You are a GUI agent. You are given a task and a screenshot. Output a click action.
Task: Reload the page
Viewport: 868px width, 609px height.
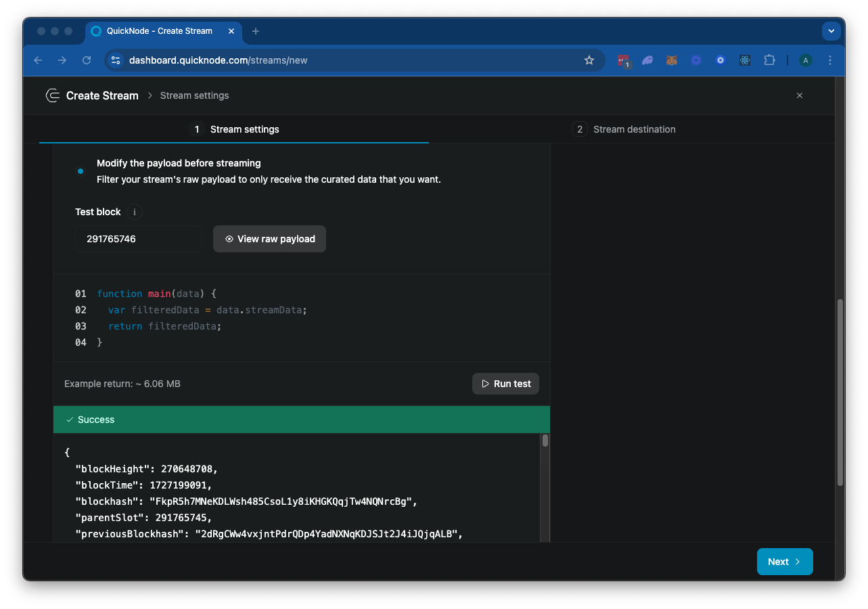pyautogui.click(x=87, y=60)
